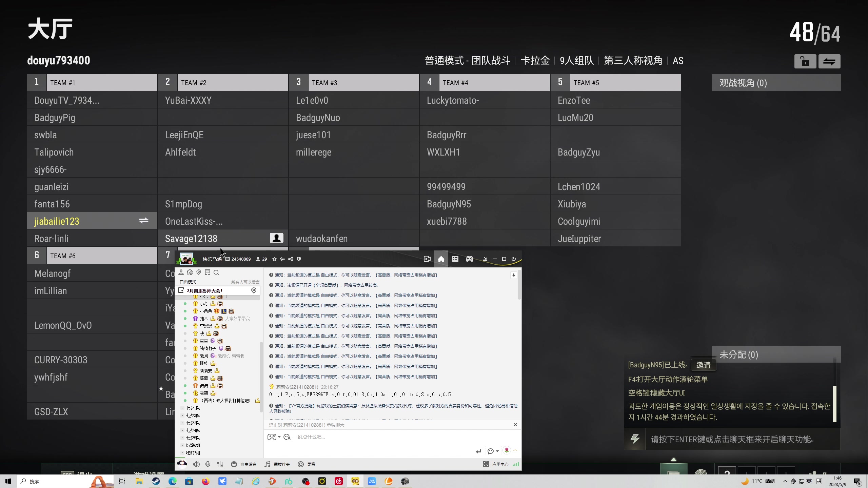This screenshot has height=488, width=868.
Task: Open YY video live icon
Action: (427, 259)
